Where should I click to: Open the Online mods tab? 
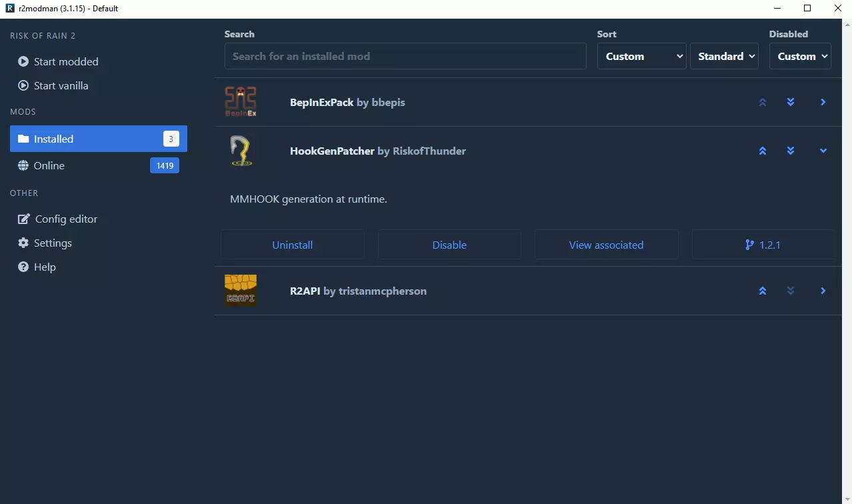99,165
